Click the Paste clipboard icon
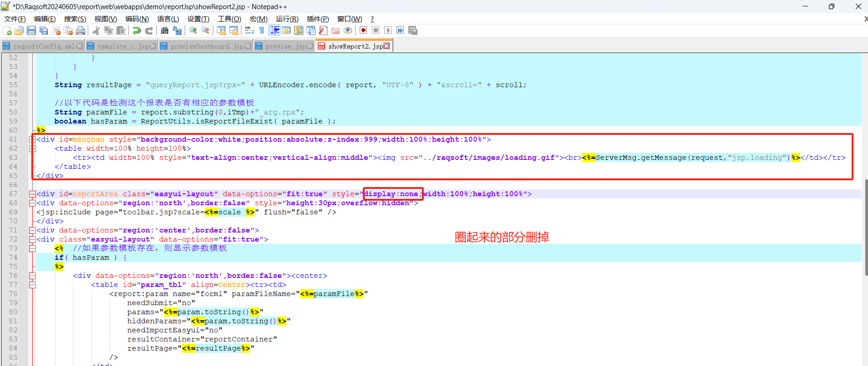The image size is (868, 366). pos(121,30)
